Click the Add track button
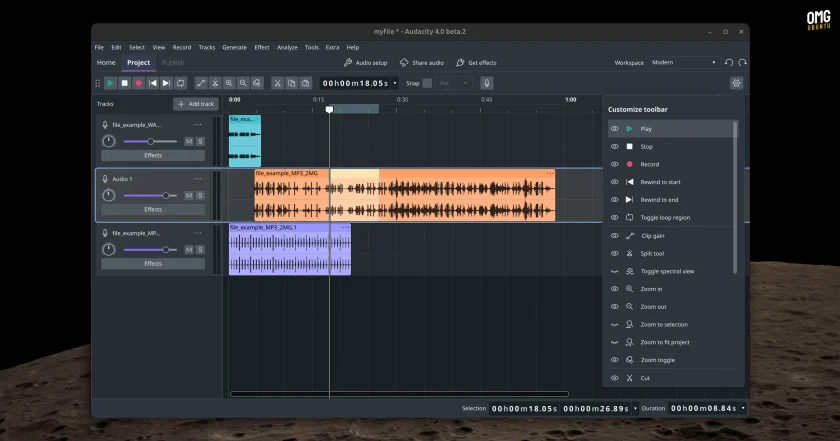The width and height of the screenshot is (840, 441). 196,104
